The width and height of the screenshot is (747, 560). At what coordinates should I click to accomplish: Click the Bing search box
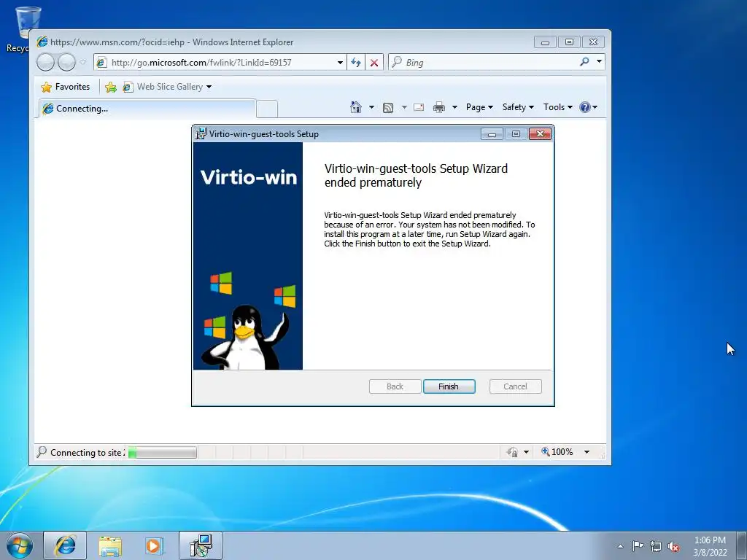click(x=484, y=63)
